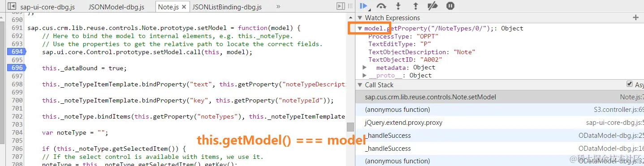
Task: Resume script execution with the blue play icon
Action: click(x=363, y=6)
